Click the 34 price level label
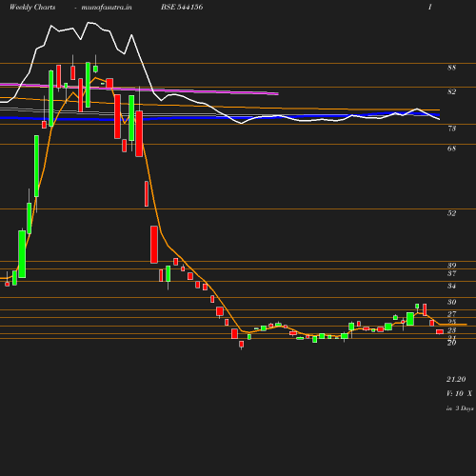The image size is (476, 476). (x=451, y=286)
